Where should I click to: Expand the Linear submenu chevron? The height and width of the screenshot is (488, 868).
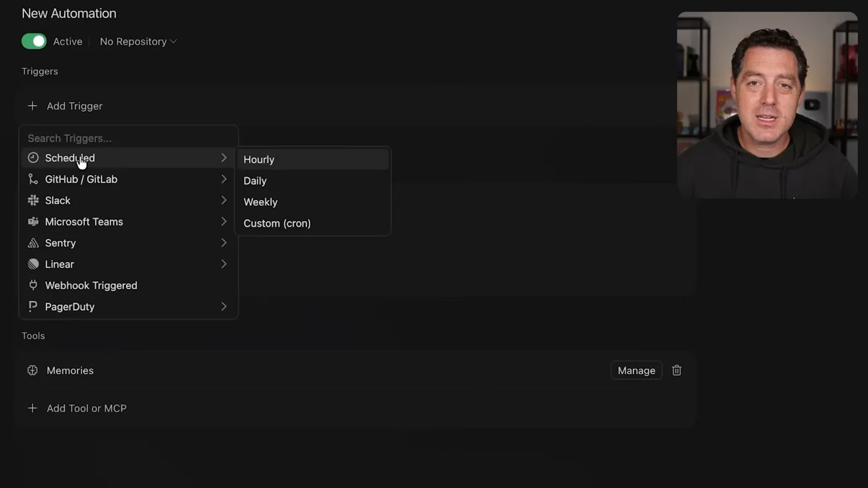(224, 264)
